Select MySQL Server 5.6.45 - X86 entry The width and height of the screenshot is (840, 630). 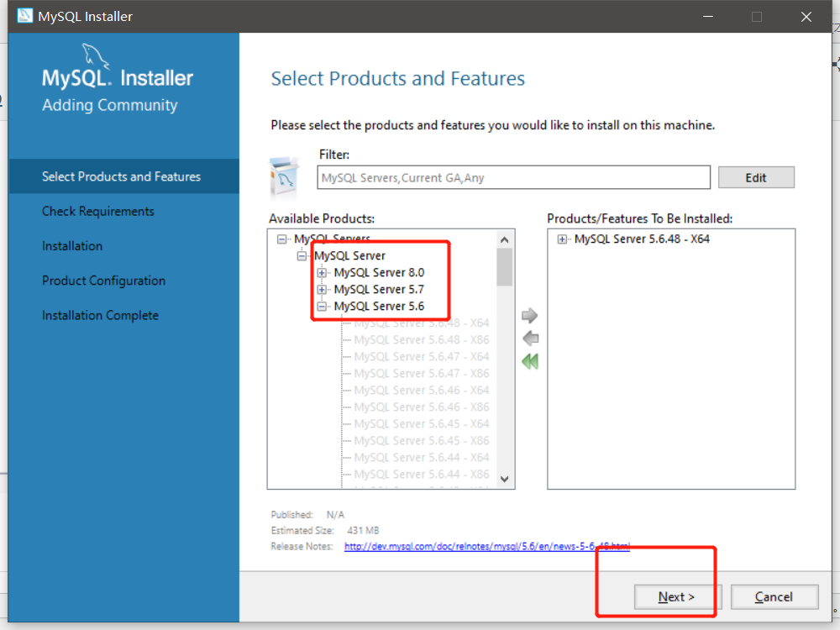(421, 441)
